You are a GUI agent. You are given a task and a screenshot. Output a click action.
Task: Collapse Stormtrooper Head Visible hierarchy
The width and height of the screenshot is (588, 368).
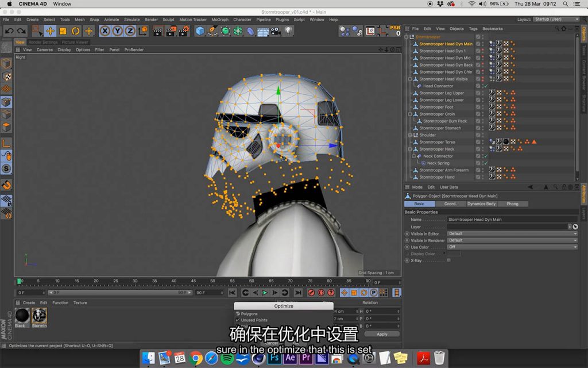(x=410, y=79)
